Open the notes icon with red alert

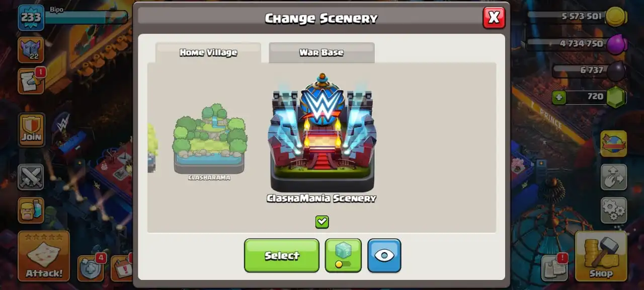554,267
